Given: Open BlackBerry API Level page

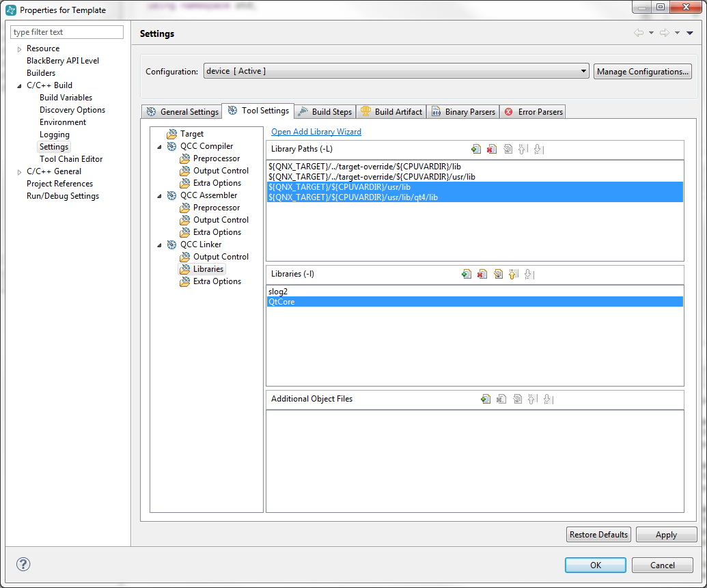Looking at the screenshot, I should tap(63, 61).
